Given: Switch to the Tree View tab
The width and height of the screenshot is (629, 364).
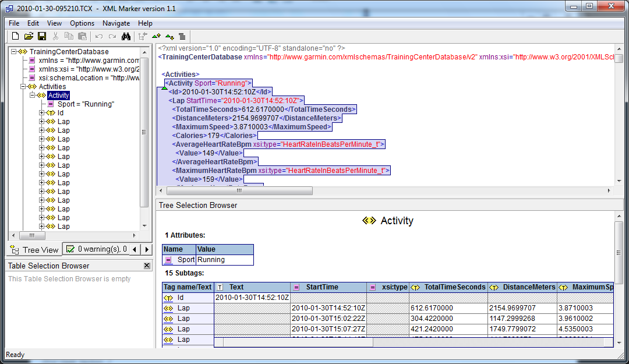Looking at the screenshot, I should pos(34,250).
